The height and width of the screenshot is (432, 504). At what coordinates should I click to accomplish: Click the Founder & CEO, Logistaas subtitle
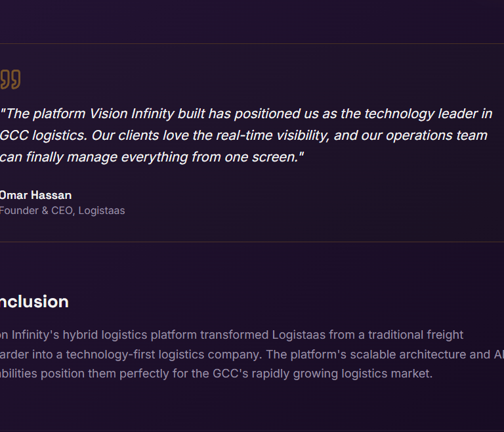[62, 211]
